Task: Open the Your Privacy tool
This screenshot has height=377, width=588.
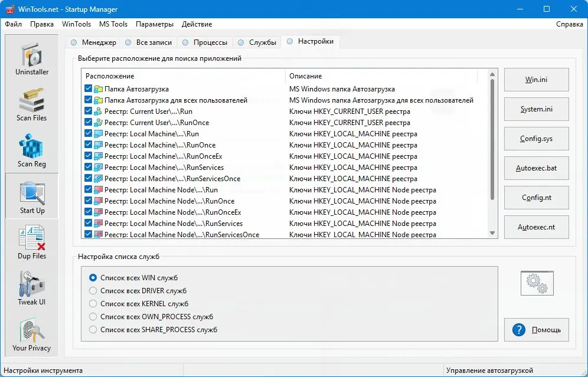Action: (31, 333)
